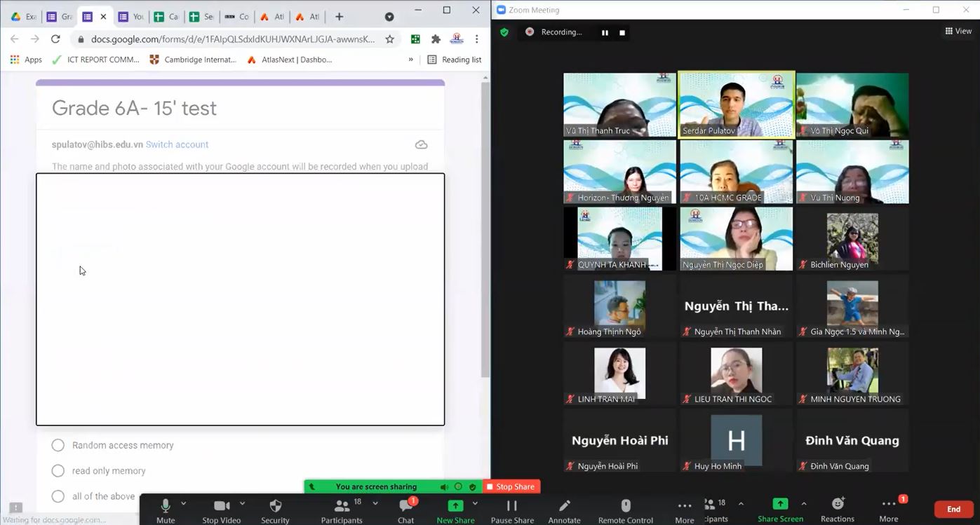Switch to the first Sheets tab labeled Ca
The width and height of the screenshot is (980, 525).
coord(166,16)
